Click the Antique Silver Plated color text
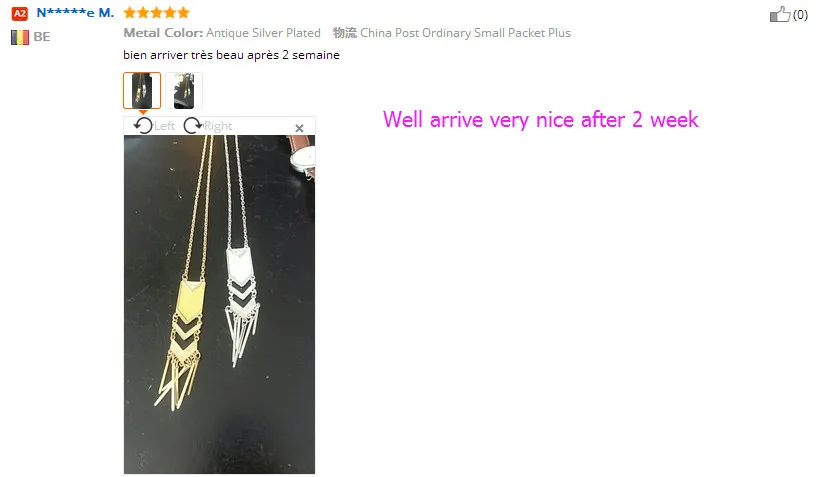 click(263, 33)
